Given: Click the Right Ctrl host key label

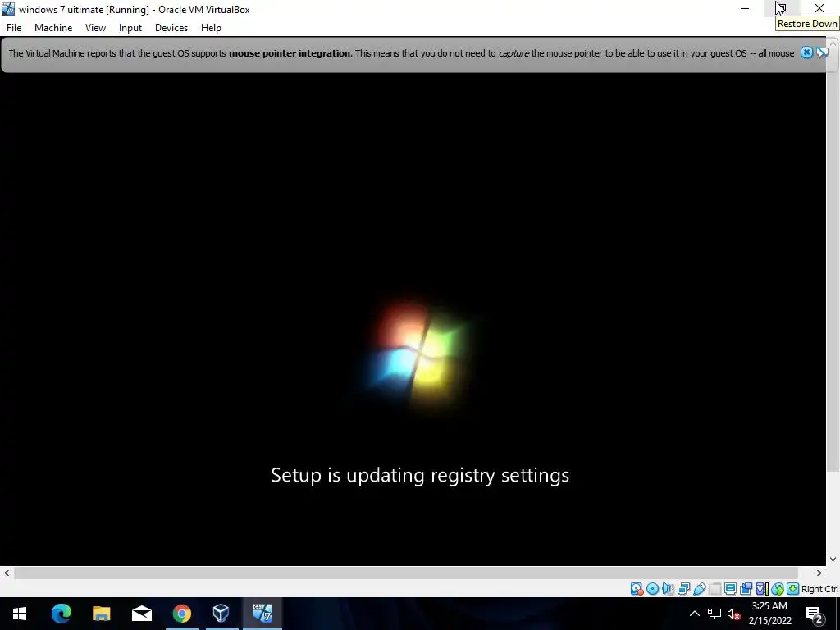Looking at the screenshot, I should pyautogui.click(x=820, y=589).
